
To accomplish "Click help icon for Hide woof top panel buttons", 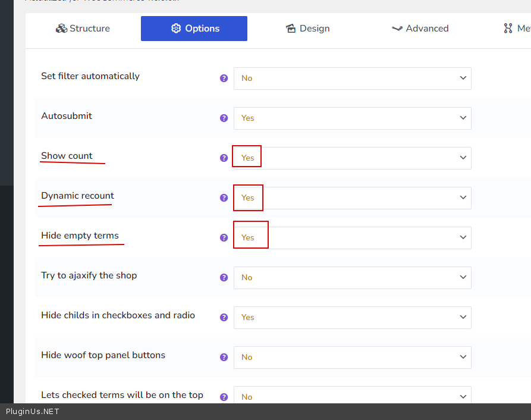I will 224,357.
